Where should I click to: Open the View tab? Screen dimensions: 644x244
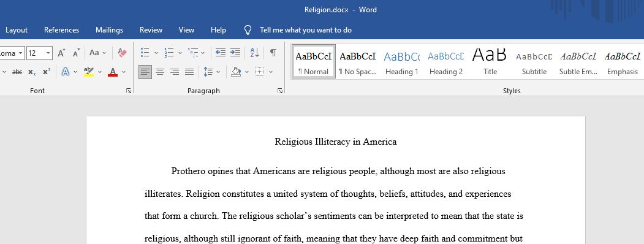coord(186,30)
